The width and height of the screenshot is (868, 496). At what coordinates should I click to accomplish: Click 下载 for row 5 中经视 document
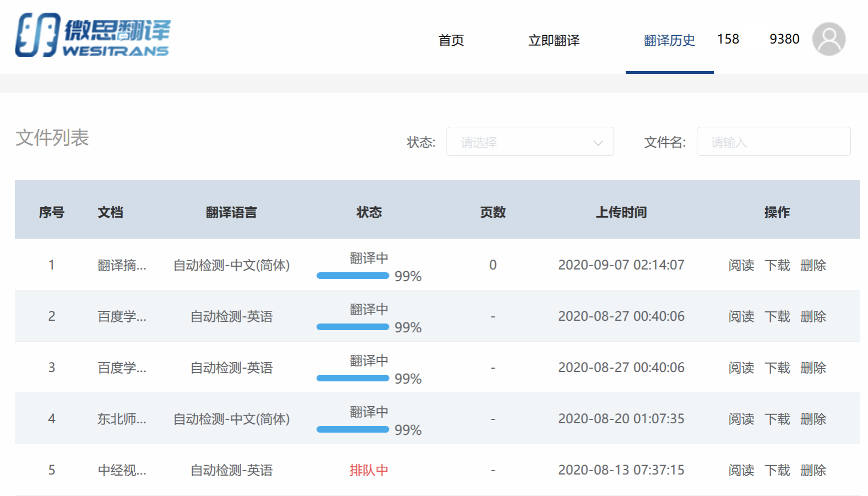pyautogui.click(x=777, y=470)
